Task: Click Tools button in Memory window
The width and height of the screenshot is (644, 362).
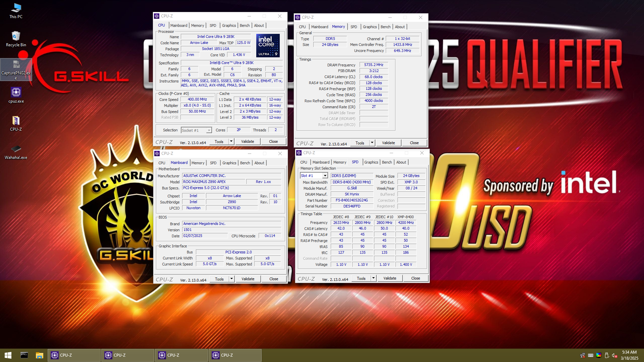Action: 360,143
